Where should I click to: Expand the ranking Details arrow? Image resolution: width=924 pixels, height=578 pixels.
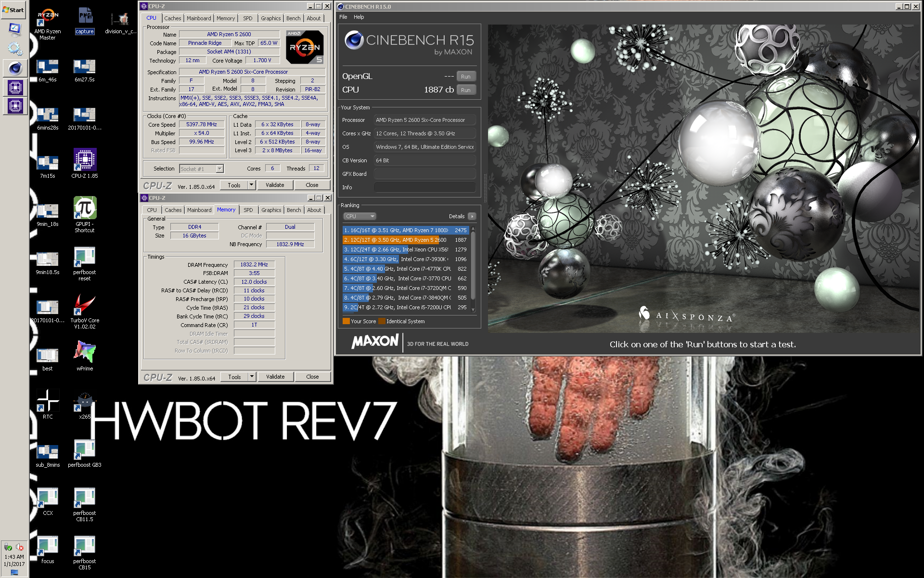point(472,216)
